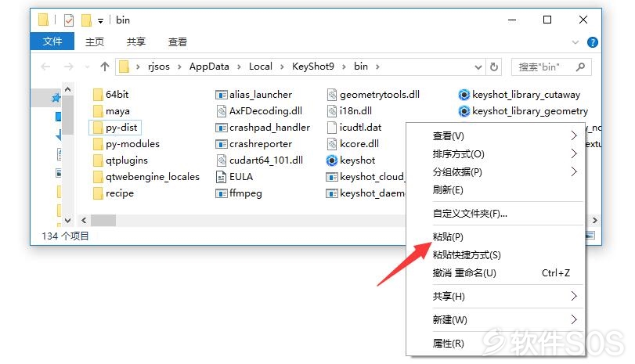
Task: Expand the 查看(V) submenu
Action: 573,135
